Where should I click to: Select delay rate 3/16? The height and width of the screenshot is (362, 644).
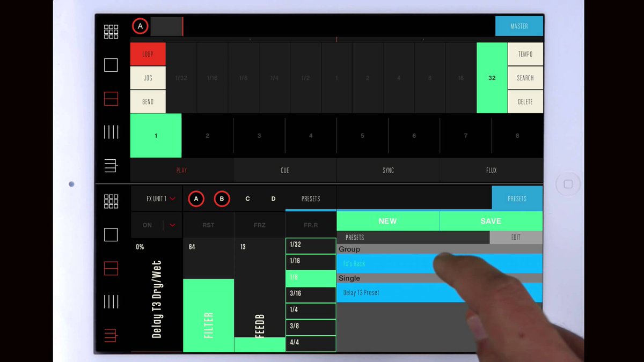click(311, 294)
